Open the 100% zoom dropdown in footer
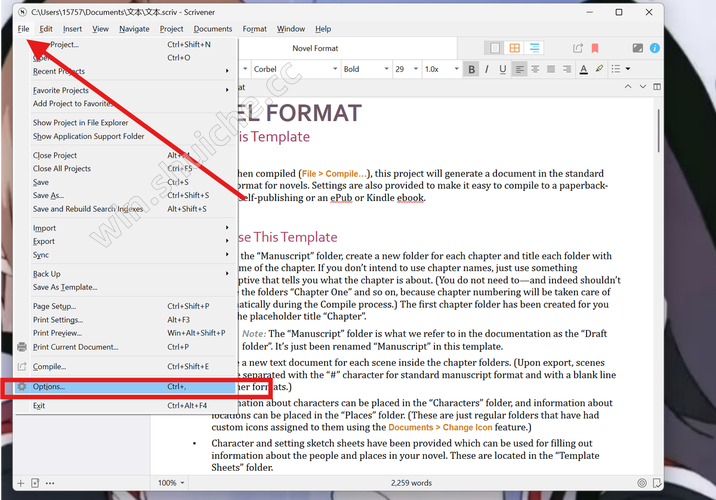This screenshot has width=716, height=500. point(171,483)
